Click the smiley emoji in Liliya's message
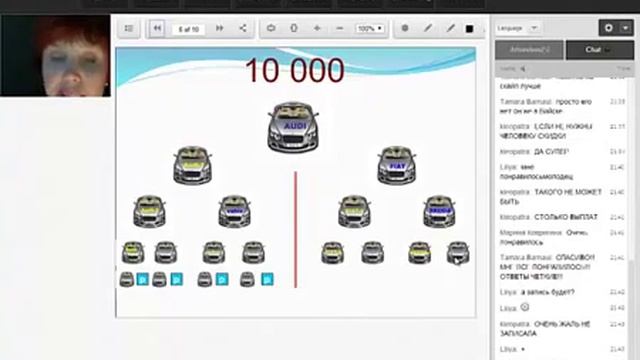 [x=525, y=307]
